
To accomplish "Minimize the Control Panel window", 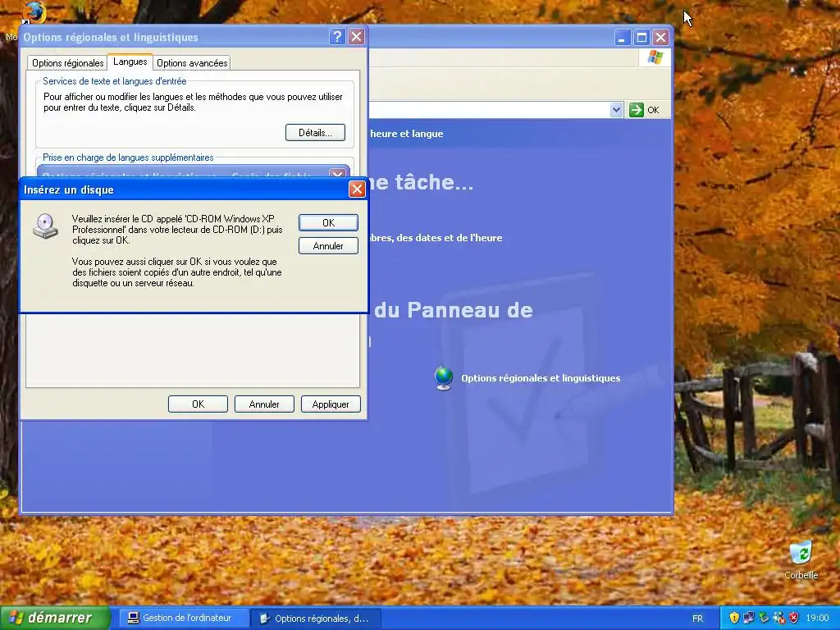I will [x=622, y=38].
